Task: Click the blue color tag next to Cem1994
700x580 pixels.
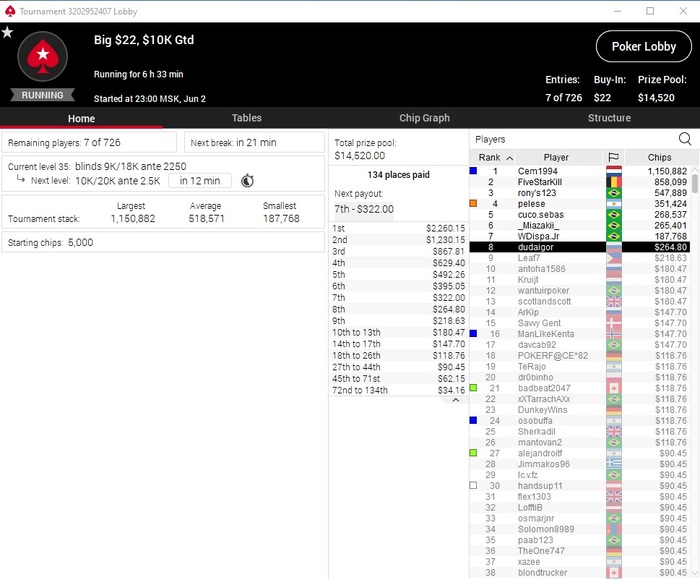Action: coord(473,171)
